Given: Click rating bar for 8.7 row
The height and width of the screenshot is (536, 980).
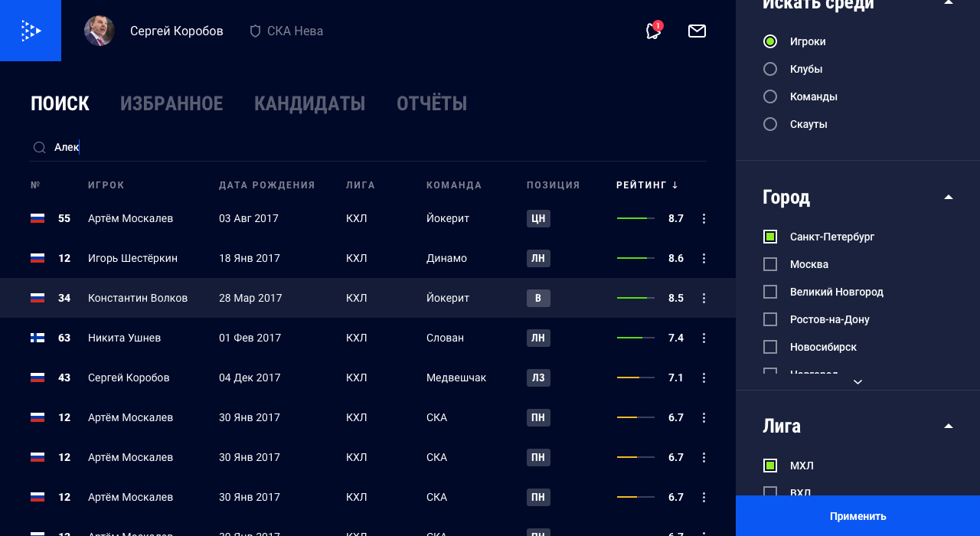Looking at the screenshot, I should tap(635, 218).
